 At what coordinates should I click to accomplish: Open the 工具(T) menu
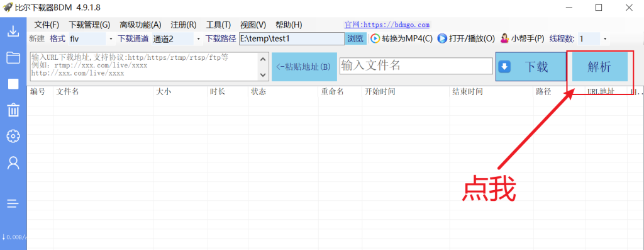tap(218, 25)
